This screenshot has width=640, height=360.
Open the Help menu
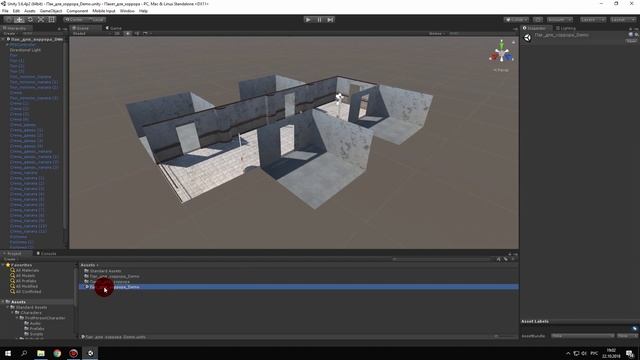(x=143, y=11)
